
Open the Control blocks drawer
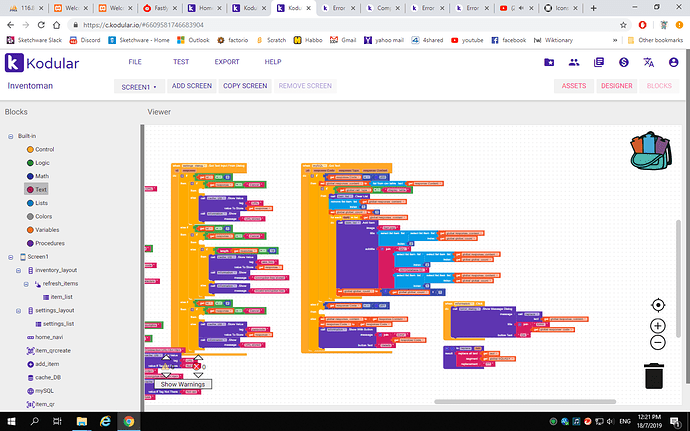coord(40,149)
